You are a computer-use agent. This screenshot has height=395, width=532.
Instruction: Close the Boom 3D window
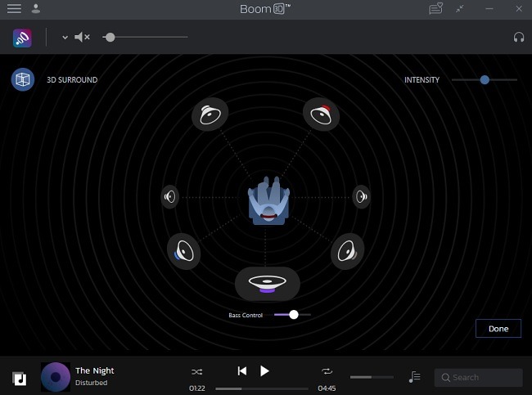coord(519,9)
